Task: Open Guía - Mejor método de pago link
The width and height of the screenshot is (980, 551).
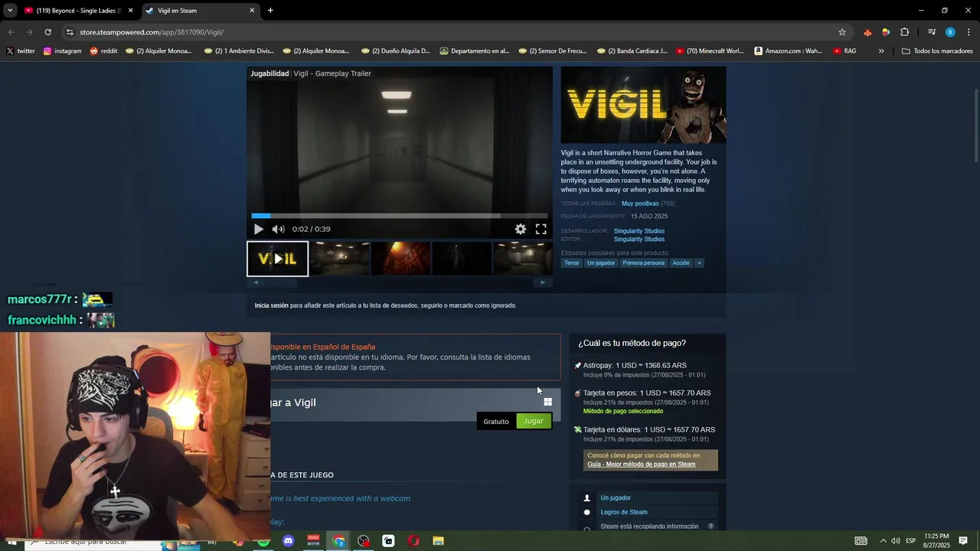Action: (642, 465)
